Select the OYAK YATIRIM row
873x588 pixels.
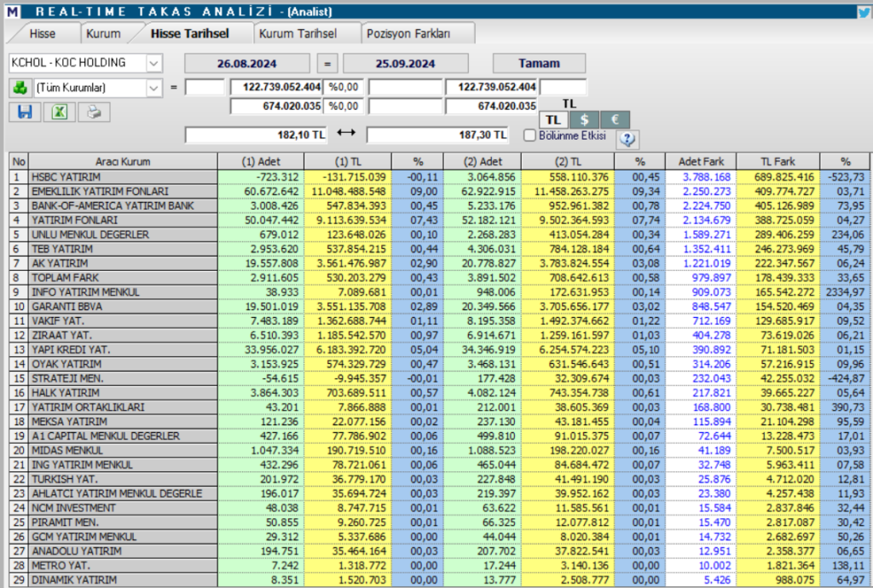point(439,365)
